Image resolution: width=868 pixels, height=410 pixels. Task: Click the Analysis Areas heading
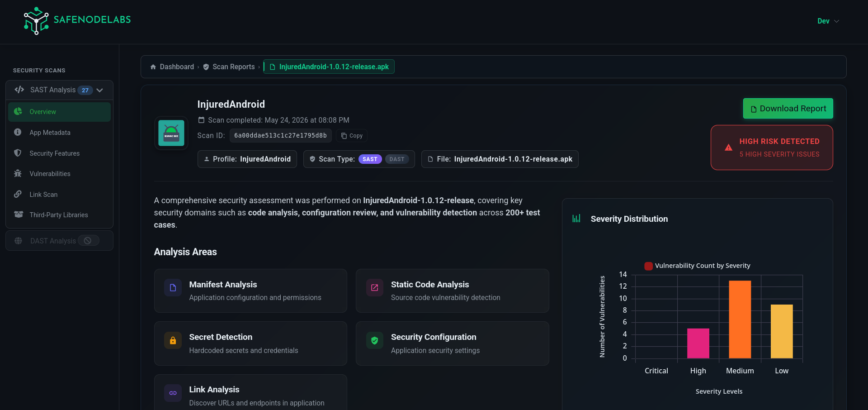185,252
